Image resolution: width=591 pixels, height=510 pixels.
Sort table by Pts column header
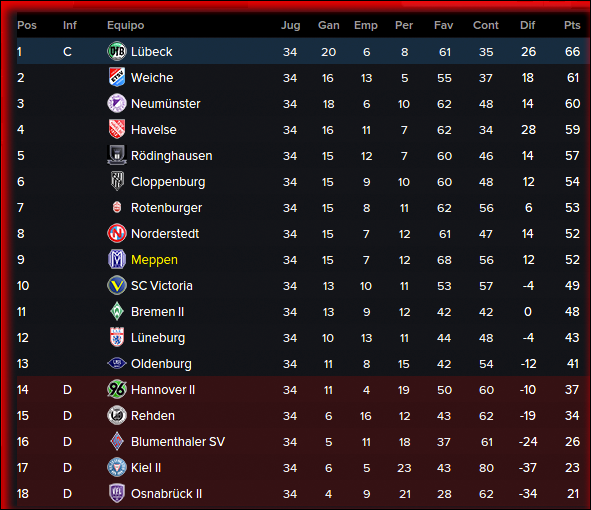(x=572, y=25)
